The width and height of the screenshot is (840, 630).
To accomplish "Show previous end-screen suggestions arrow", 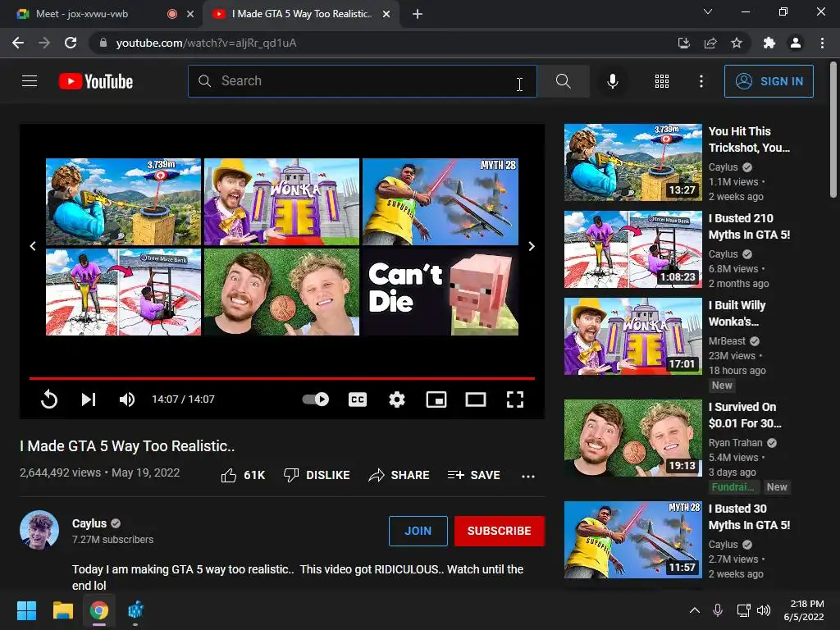I will pos(33,246).
